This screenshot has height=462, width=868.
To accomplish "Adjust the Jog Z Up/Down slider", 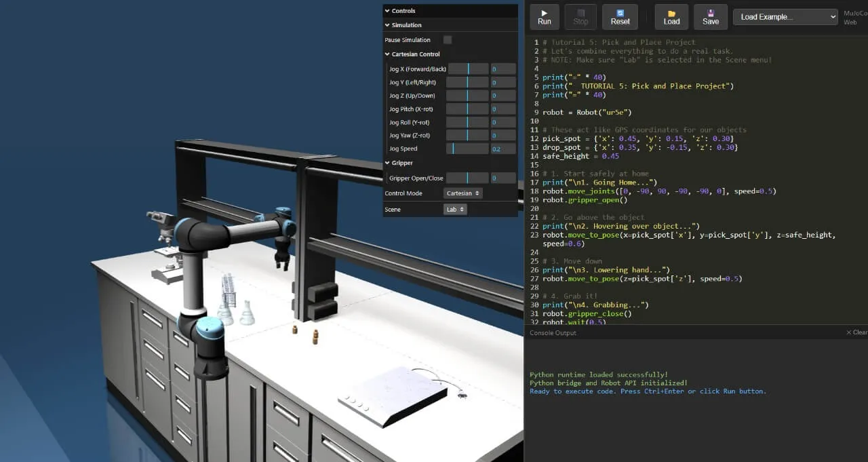I will 467,95.
